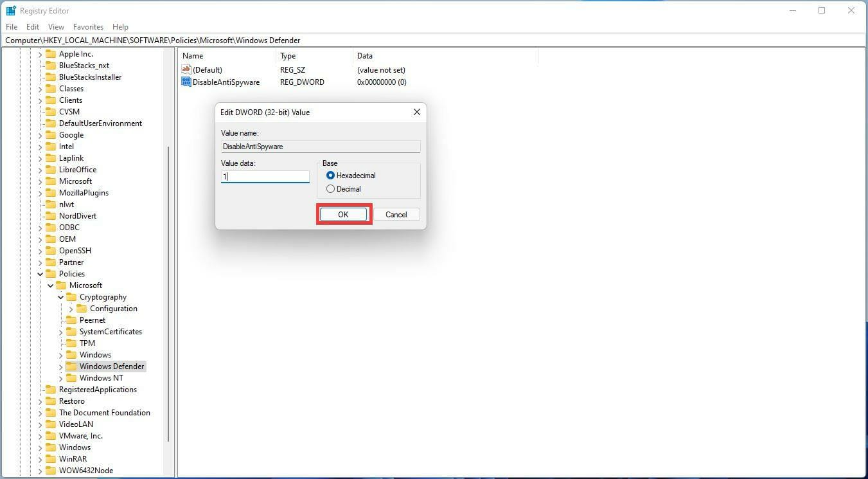
Task: Expand the Windows Defender tree node
Action: click(60, 366)
